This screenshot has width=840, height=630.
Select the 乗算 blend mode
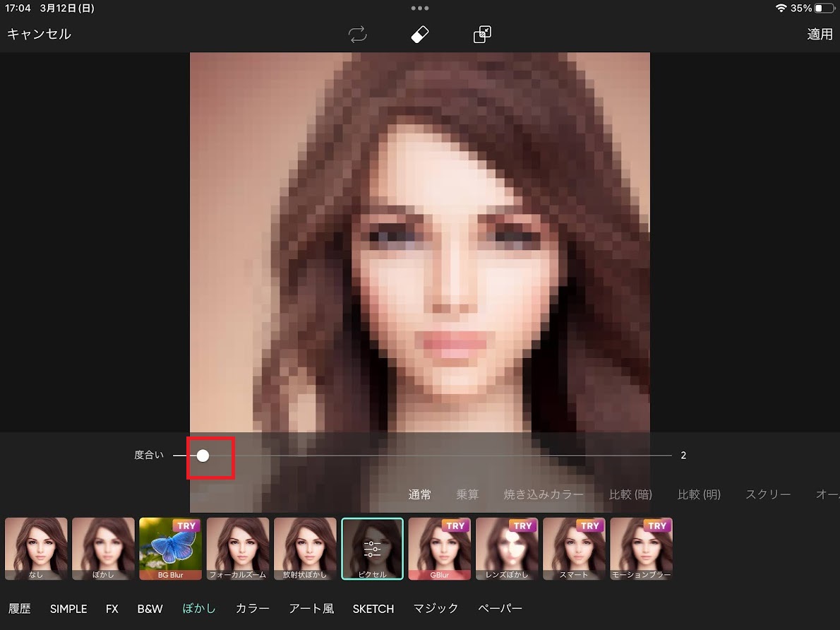[467, 494]
